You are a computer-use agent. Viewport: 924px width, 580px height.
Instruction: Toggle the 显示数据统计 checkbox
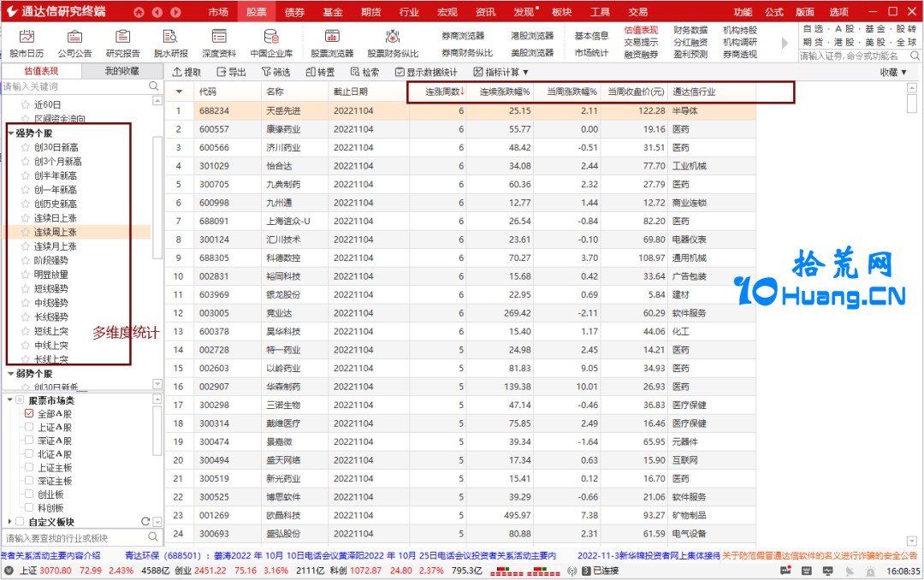tap(400, 72)
